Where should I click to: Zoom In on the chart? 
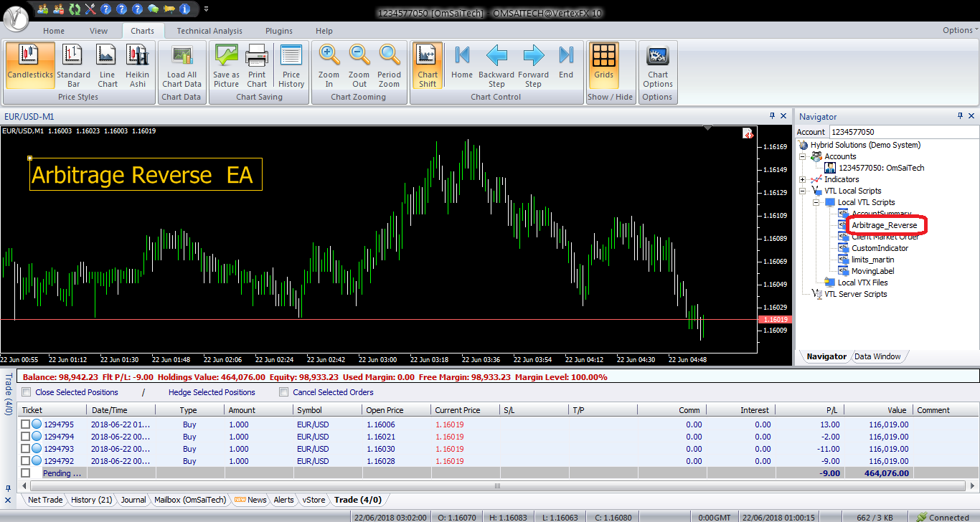329,65
